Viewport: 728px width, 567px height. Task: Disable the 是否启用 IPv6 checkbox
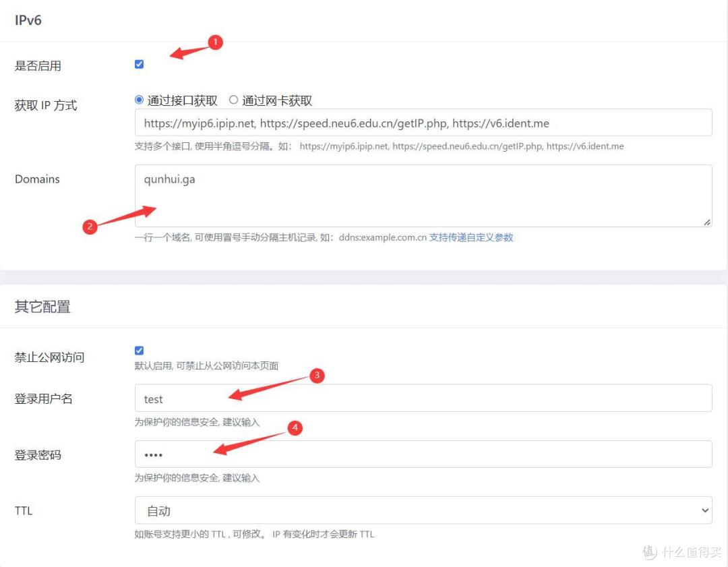(139, 64)
